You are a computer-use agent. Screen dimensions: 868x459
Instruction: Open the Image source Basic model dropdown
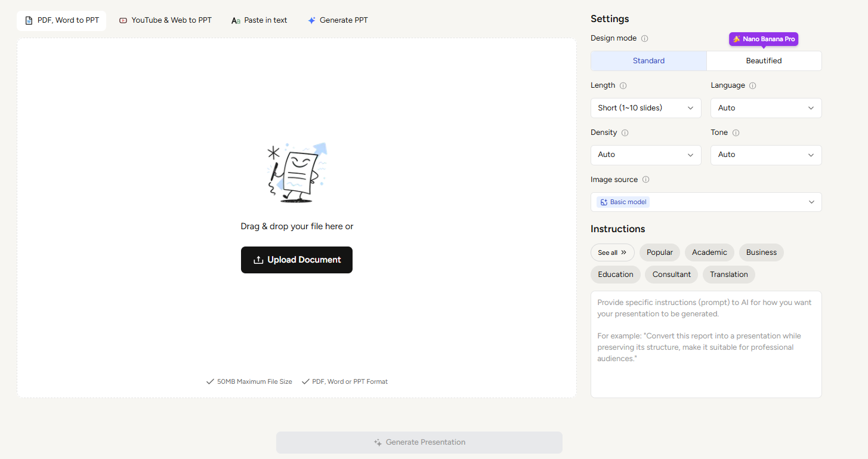click(x=706, y=202)
